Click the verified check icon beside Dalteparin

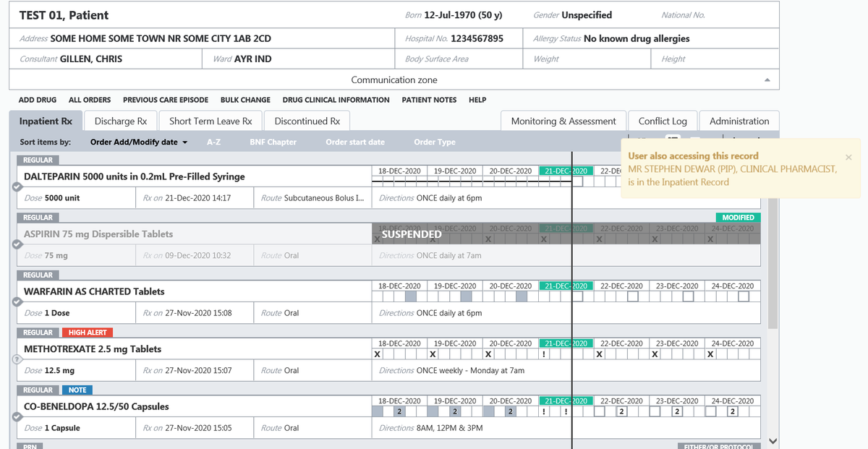[16, 187]
